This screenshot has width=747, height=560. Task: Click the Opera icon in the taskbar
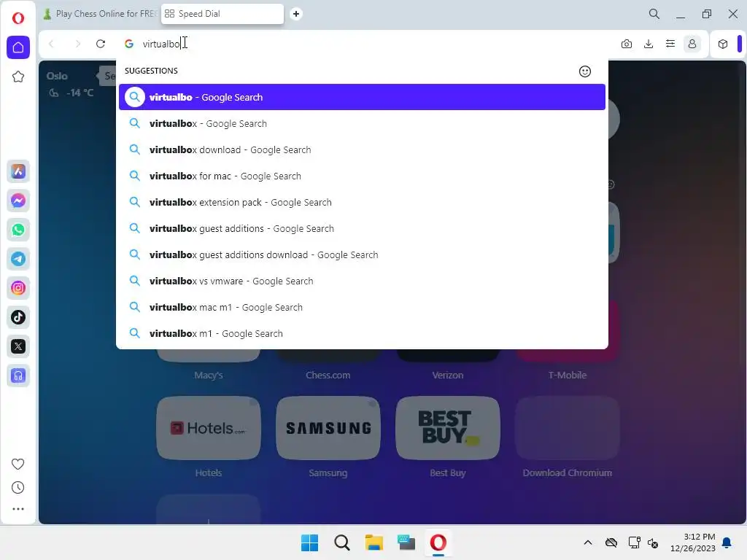[x=438, y=542]
